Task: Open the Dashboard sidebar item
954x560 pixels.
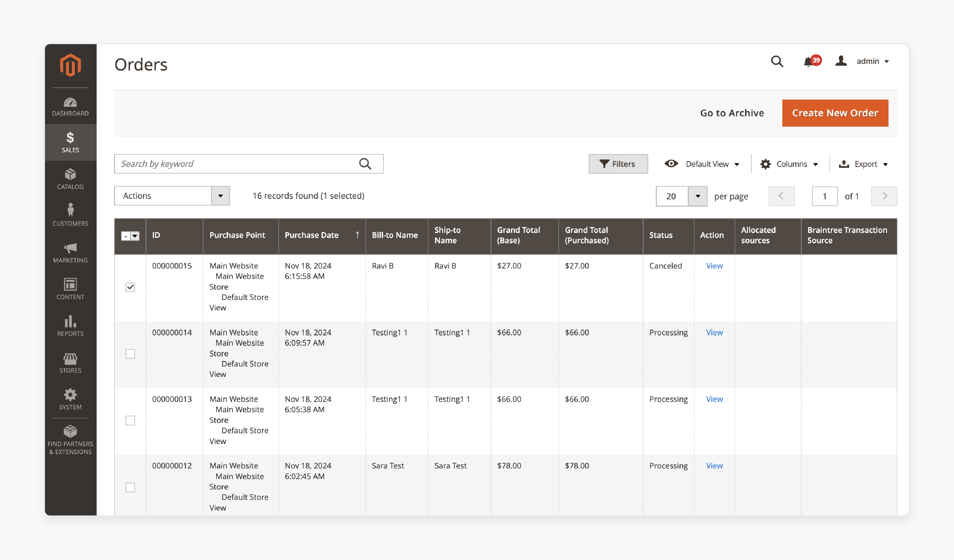Action: point(71,106)
